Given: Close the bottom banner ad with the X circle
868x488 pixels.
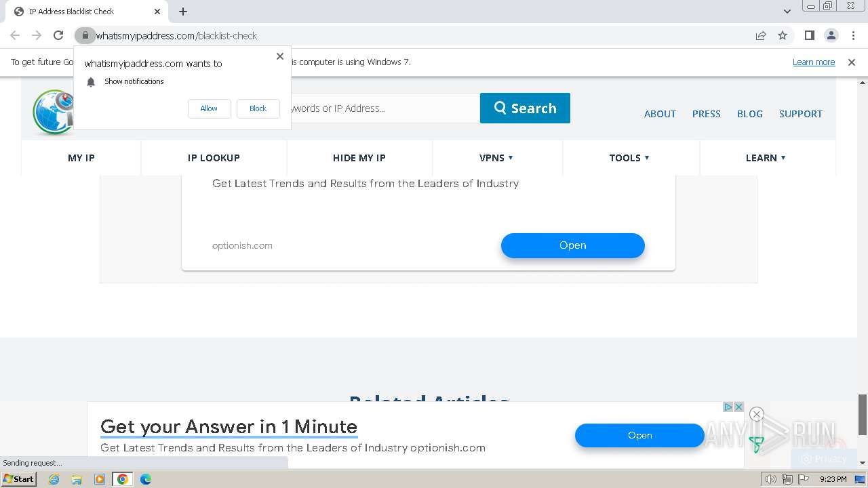Looking at the screenshot, I should click(757, 414).
